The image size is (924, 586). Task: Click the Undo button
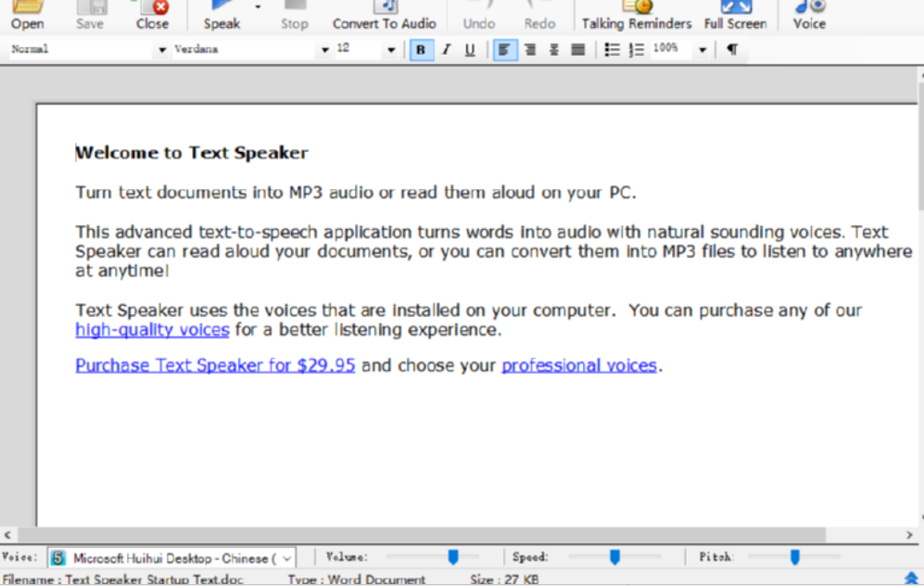point(478,16)
